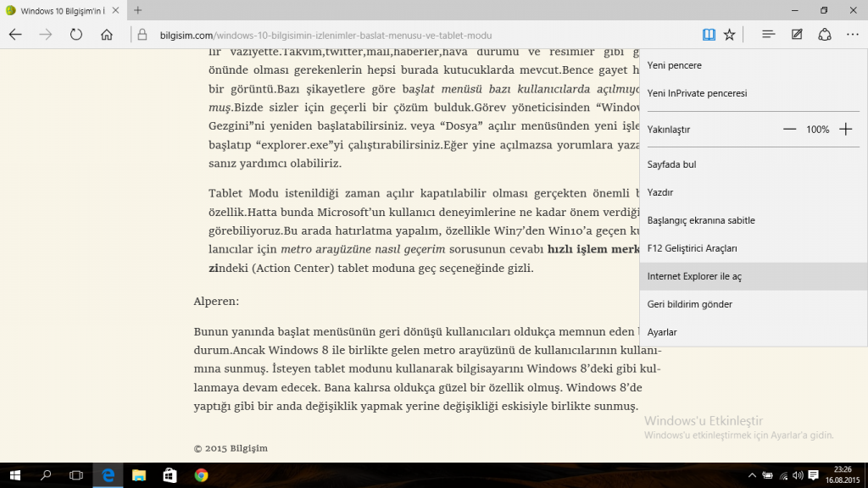Screen dimensions: 868x488
Task: Open the Windows Start menu
Action: click(x=15, y=475)
